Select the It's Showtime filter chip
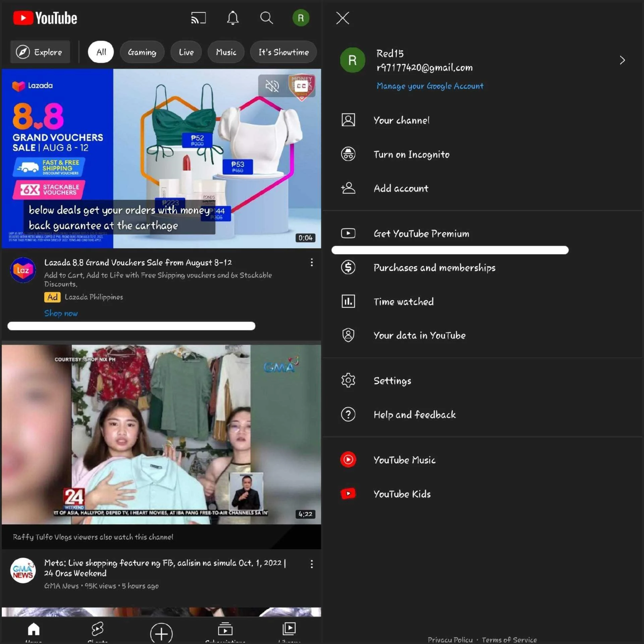 pos(284,52)
